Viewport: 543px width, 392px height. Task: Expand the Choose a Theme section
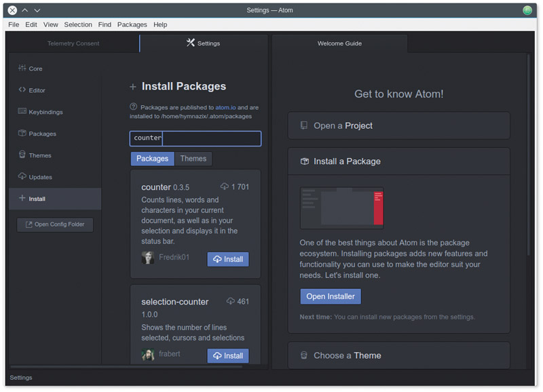point(398,355)
